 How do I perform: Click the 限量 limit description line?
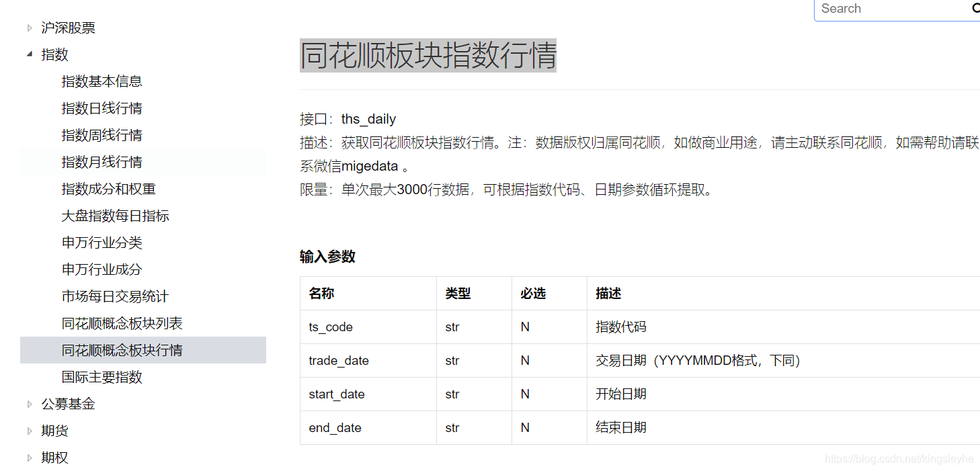(508, 189)
